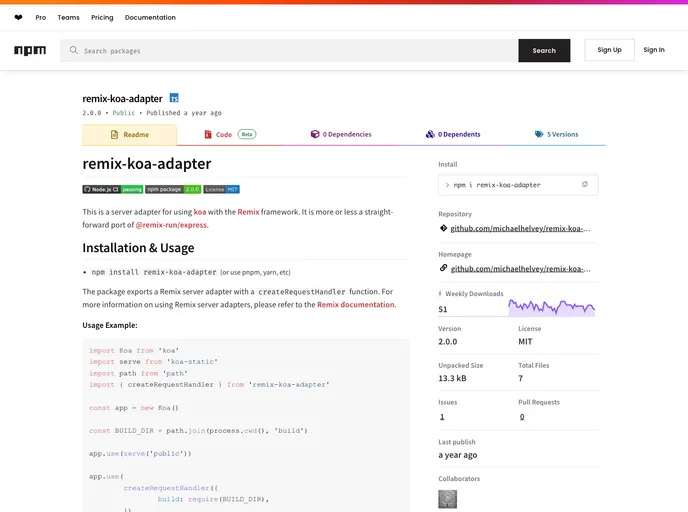
Task: Go to npm logo homepage
Action: (30, 50)
